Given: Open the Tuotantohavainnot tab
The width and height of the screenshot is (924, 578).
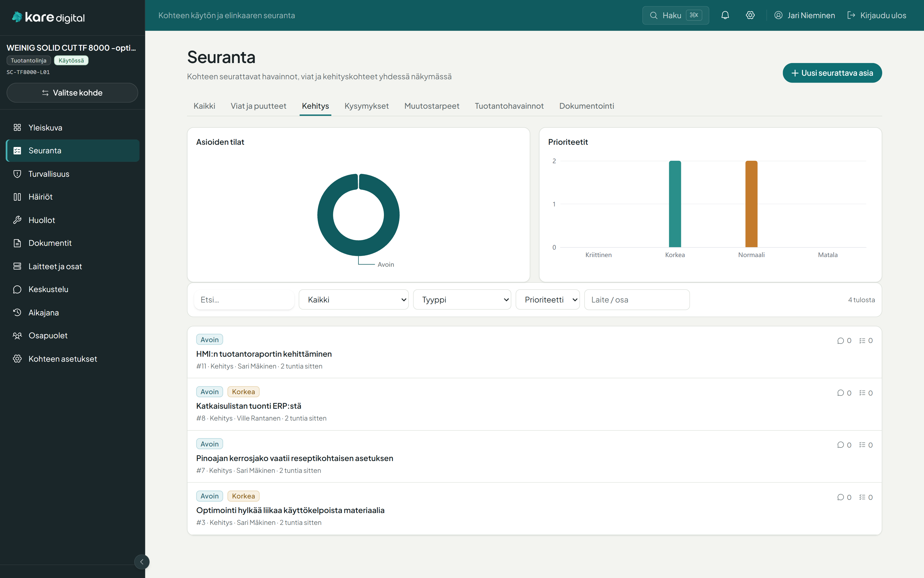Looking at the screenshot, I should [509, 106].
